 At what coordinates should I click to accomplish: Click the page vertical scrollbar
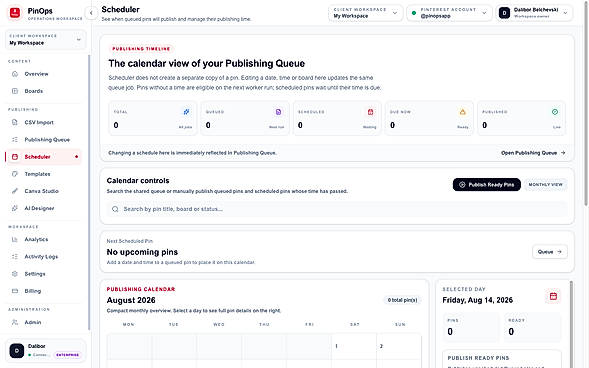coord(586,103)
